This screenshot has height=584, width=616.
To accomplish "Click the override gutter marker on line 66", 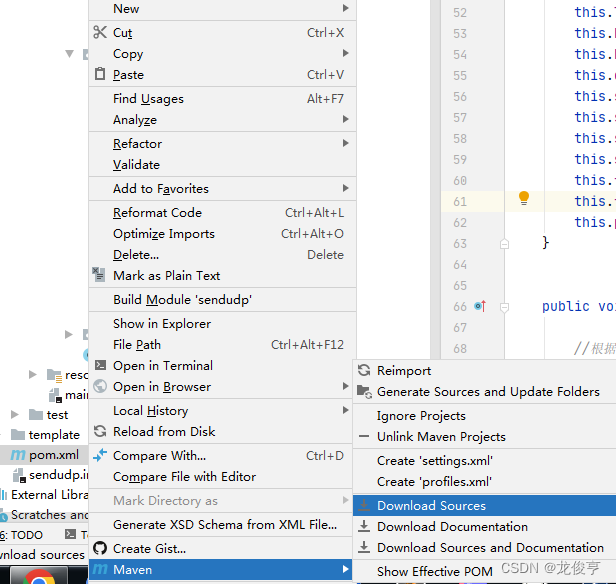I will point(480,306).
